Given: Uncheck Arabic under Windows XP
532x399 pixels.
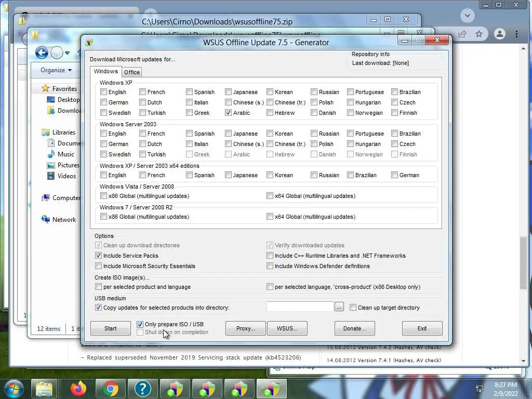Looking at the screenshot, I should coord(229,112).
